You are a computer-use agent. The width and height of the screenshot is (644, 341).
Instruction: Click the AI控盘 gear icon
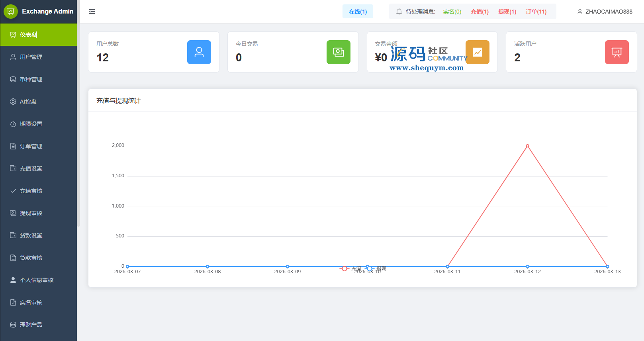13,102
